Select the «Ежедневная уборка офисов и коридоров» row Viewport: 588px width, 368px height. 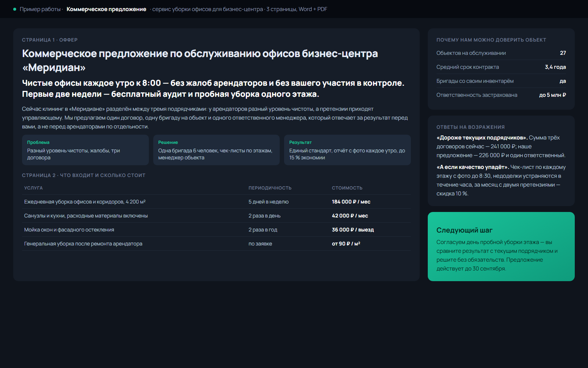(x=216, y=202)
